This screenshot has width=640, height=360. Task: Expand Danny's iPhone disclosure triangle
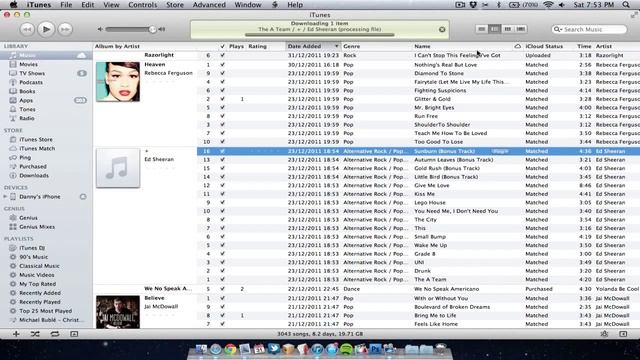pyautogui.click(x=5, y=196)
